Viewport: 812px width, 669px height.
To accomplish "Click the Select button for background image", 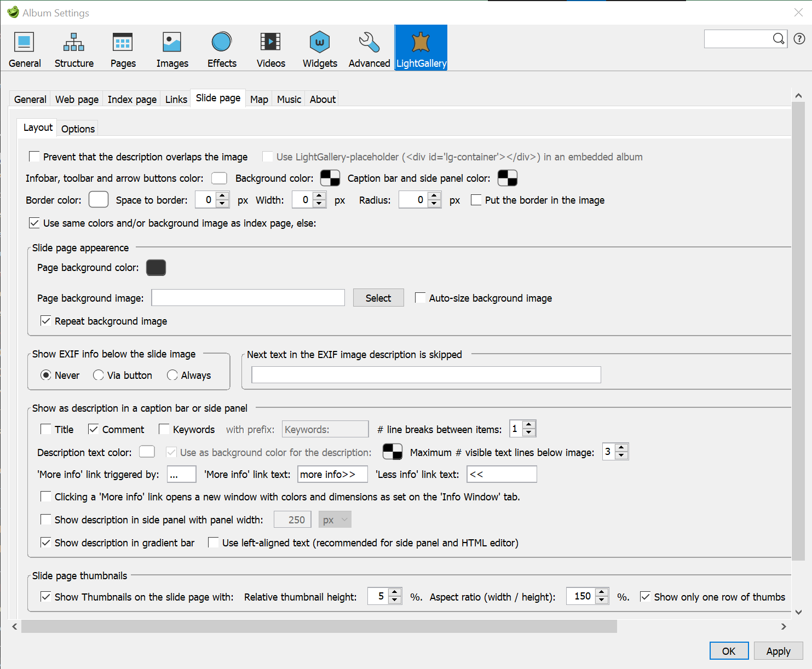I will 378,297.
